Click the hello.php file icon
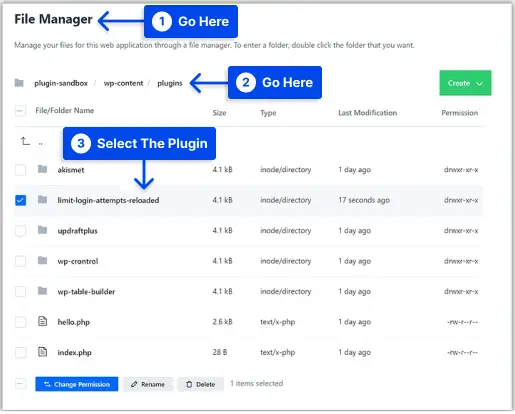515x414 pixels. tap(42, 321)
